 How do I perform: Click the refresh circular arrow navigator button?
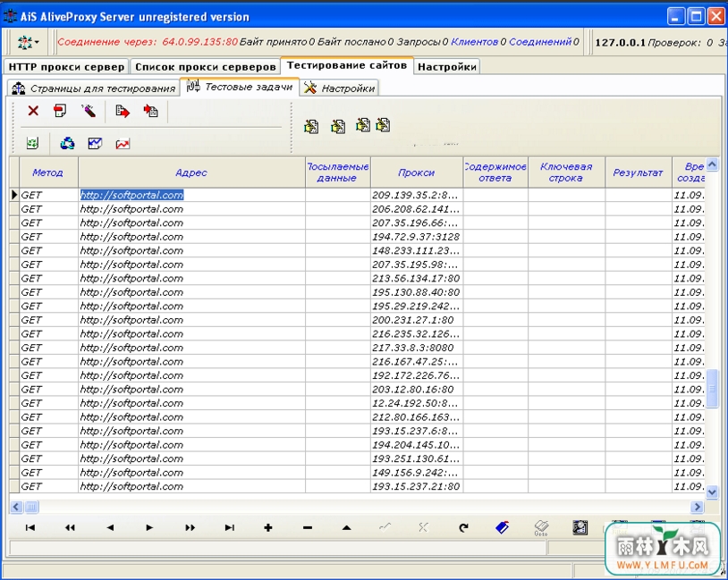pyautogui.click(x=463, y=527)
